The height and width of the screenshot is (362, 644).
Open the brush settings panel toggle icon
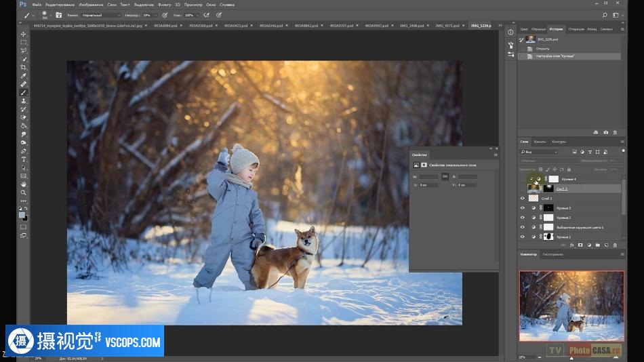(x=59, y=15)
